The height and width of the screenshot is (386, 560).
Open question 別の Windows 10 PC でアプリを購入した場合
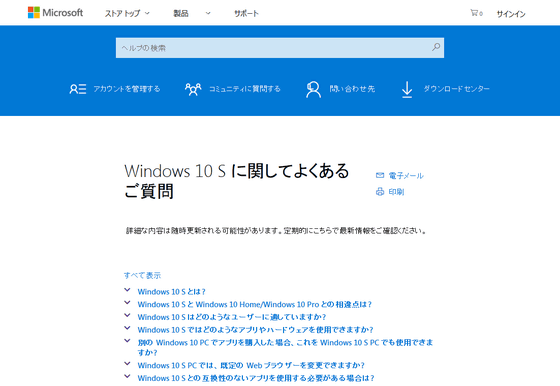(285, 347)
